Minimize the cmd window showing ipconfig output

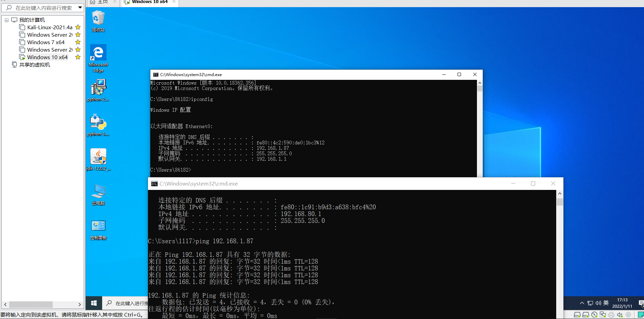pos(444,74)
